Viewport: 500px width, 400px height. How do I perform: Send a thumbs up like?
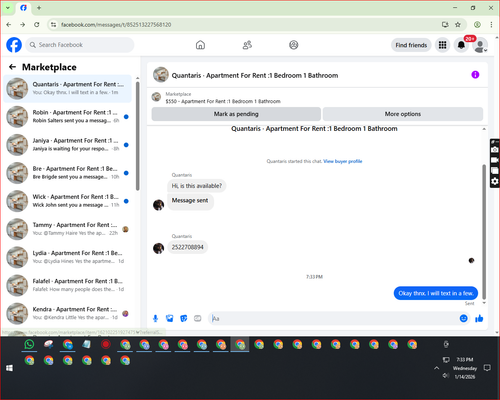(479, 318)
